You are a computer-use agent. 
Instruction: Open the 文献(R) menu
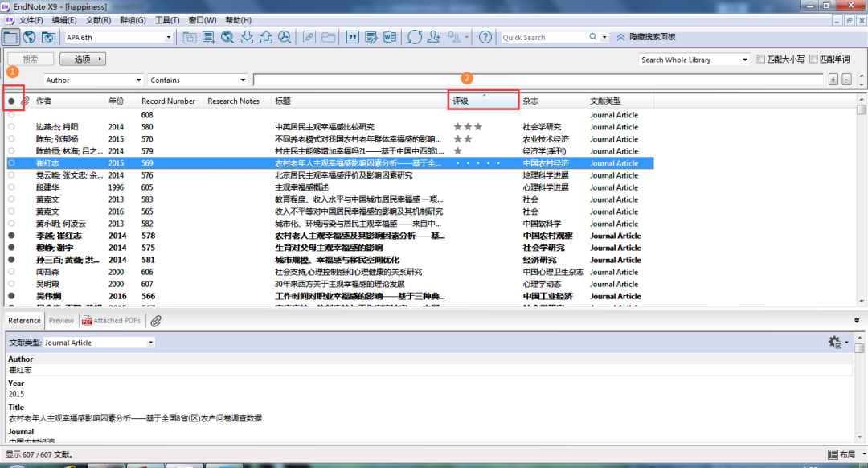pyautogui.click(x=98, y=20)
